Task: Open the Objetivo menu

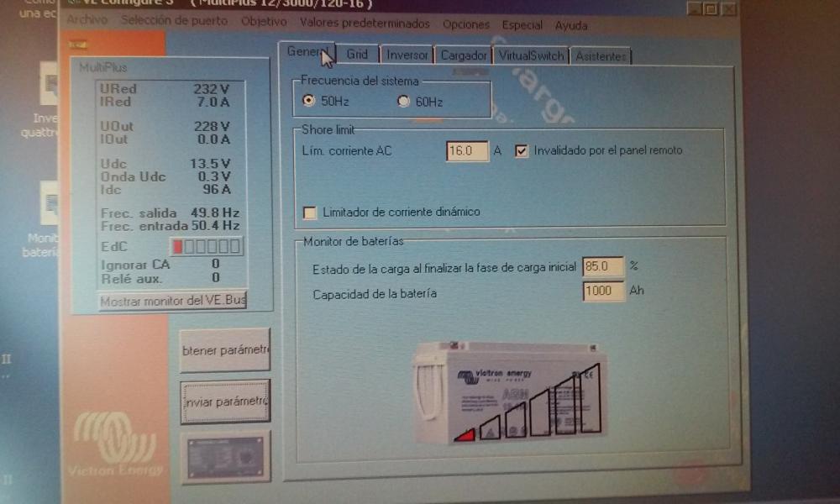Action: pyautogui.click(x=264, y=22)
